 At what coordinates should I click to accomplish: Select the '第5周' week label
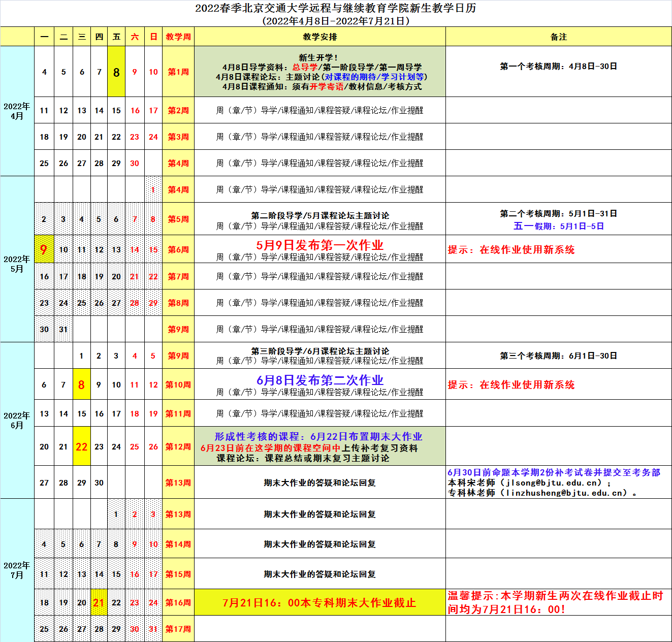(x=178, y=219)
